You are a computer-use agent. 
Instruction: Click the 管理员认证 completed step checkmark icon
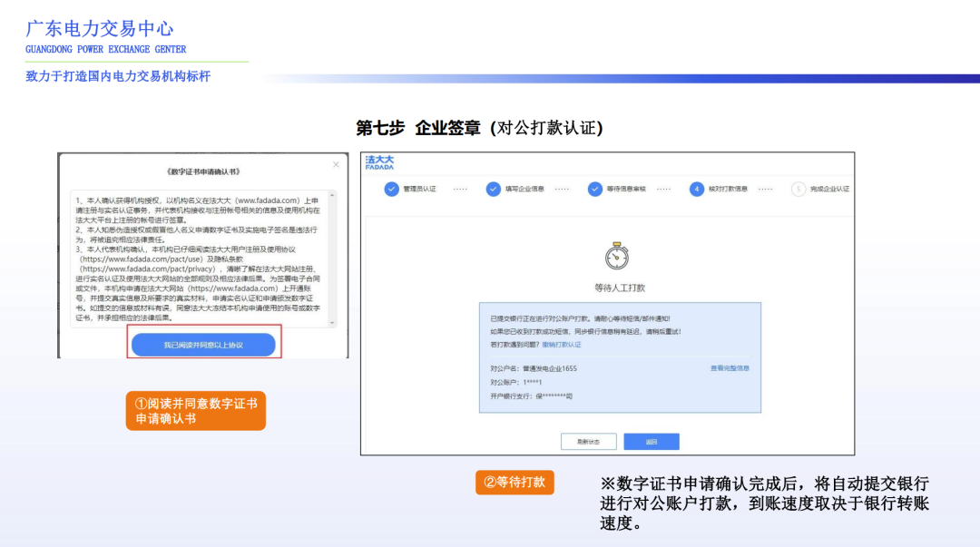pos(390,187)
